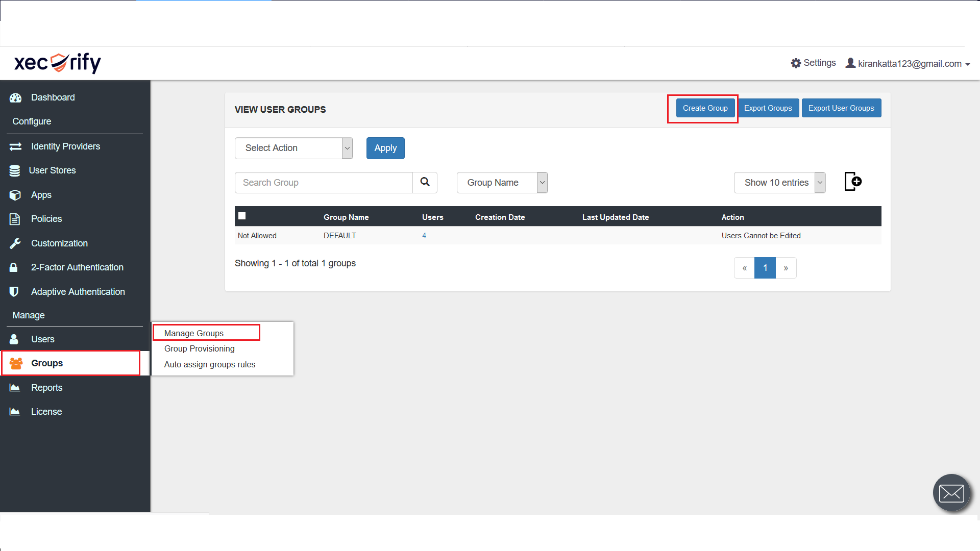The width and height of the screenshot is (980, 551).
Task: Click the Users column header
Action: (x=433, y=217)
